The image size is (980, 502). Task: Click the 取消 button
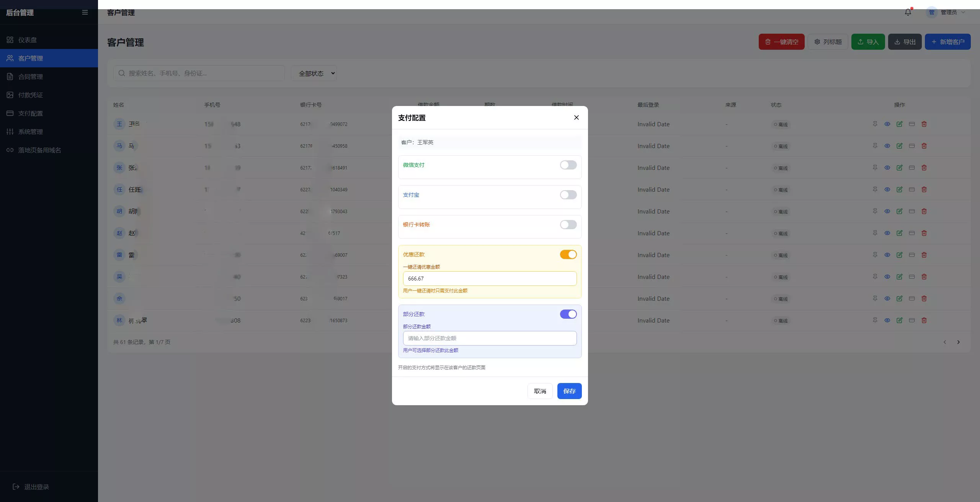click(x=540, y=391)
